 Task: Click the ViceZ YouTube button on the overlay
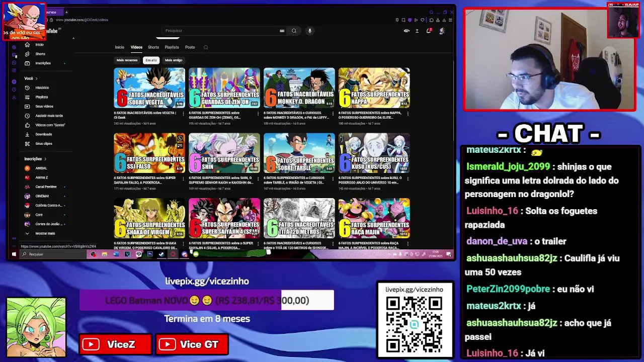coord(116,344)
